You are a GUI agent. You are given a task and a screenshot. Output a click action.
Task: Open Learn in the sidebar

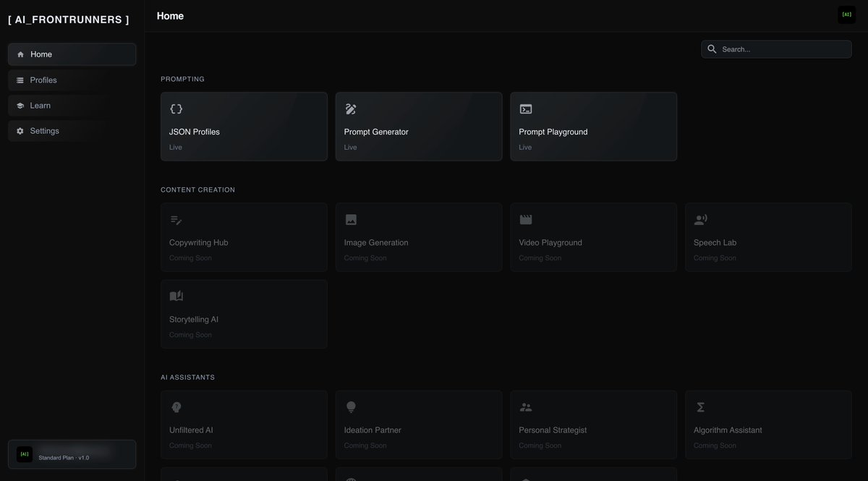tap(72, 106)
